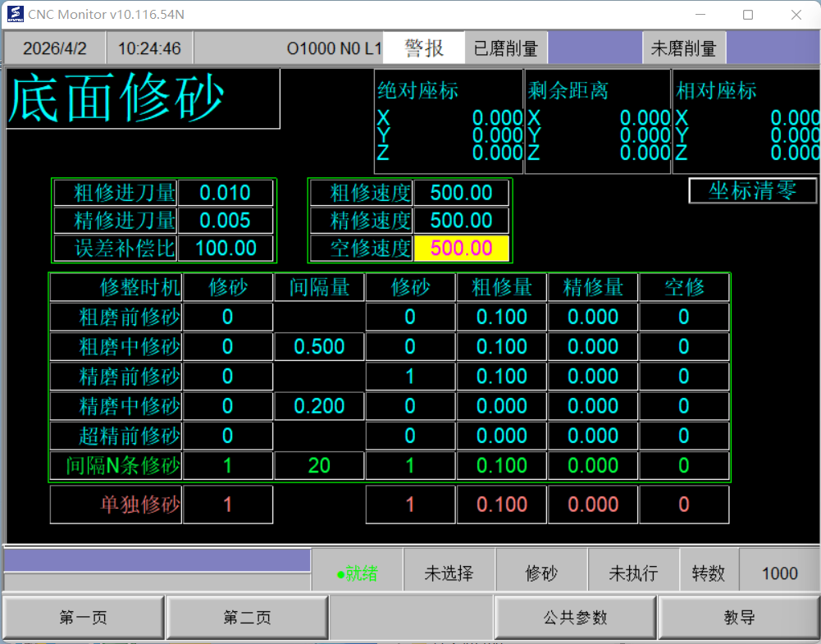Click the 转数 value field showing 1000
The width and height of the screenshot is (821, 644).
click(779, 573)
